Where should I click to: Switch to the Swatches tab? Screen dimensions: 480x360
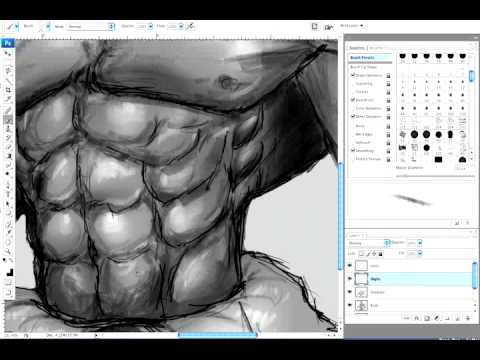click(357, 48)
